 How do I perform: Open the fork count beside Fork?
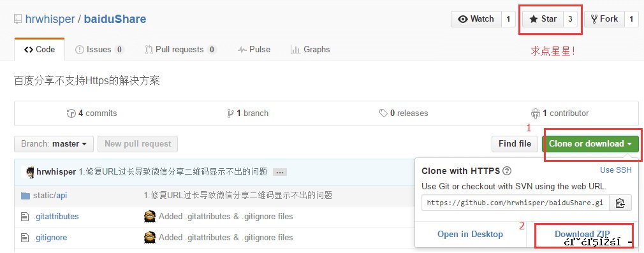tap(631, 19)
